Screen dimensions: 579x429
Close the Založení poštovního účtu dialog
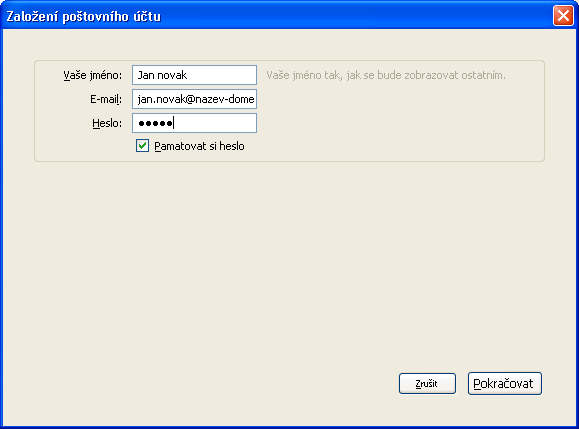[x=563, y=16]
